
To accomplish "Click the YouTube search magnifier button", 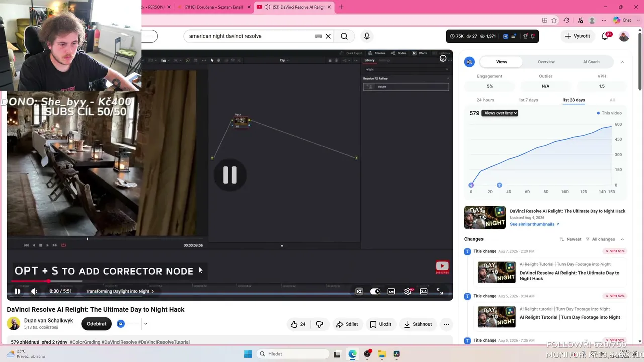I will [344, 36].
